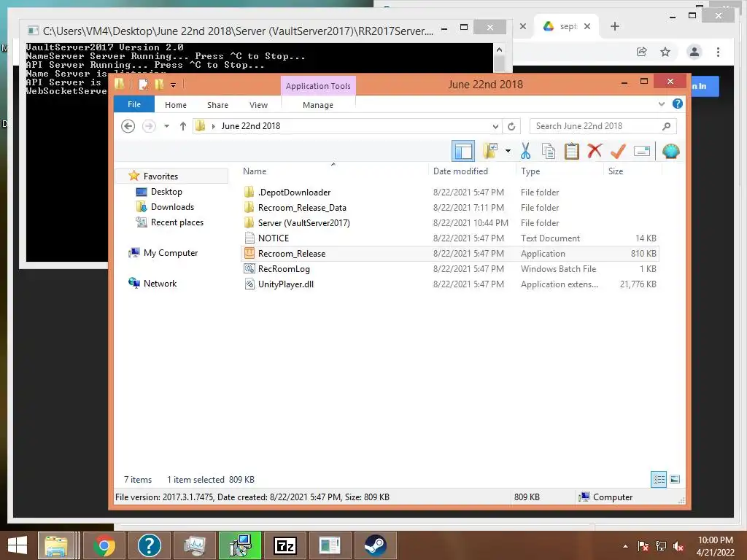Click the red X Delete icon
This screenshot has height=560, width=747.
coord(595,151)
